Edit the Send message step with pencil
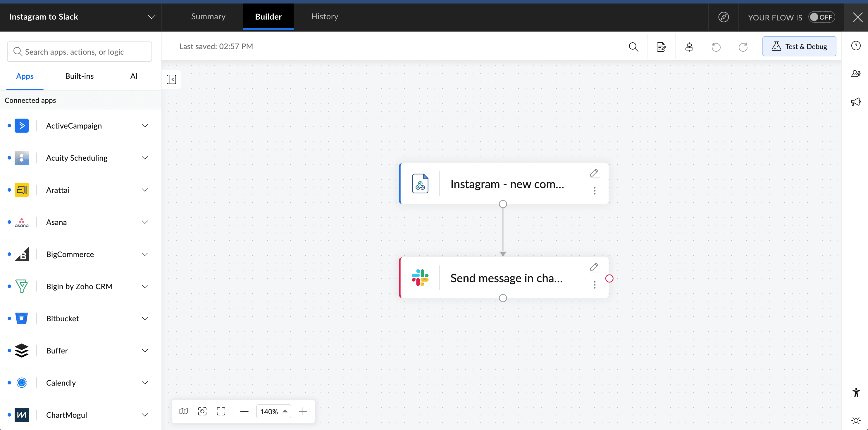 [594, 268]
